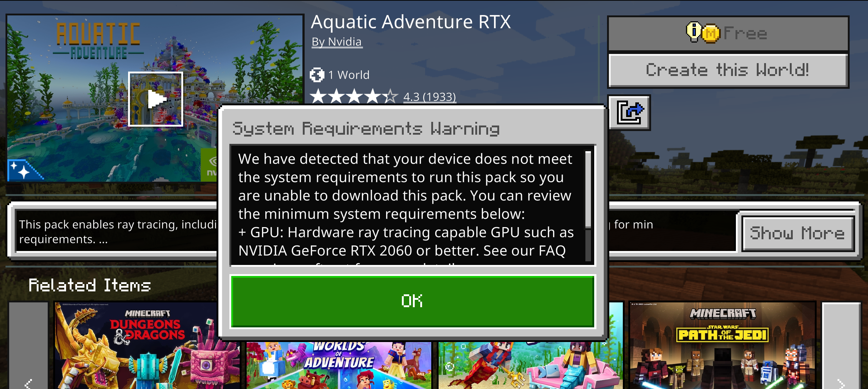This screenshot has width=868, height=389.
Task: Click the info lightbulb icon beside Free
Action: click(x=693, y=32)
